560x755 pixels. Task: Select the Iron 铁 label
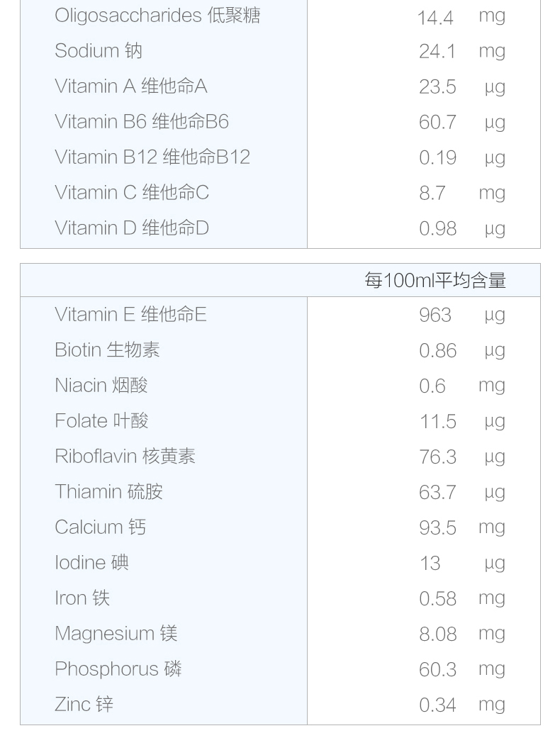tap(82, 598)
